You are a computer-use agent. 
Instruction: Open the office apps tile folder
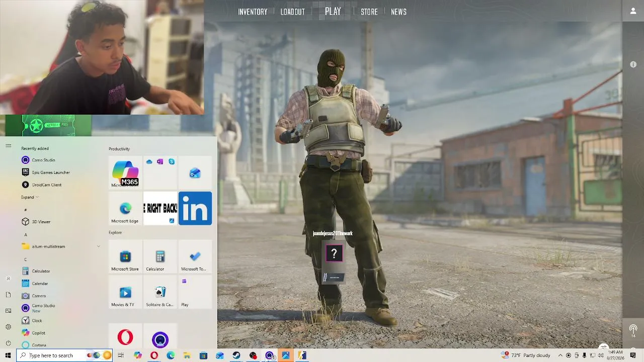tap(160, 172)
